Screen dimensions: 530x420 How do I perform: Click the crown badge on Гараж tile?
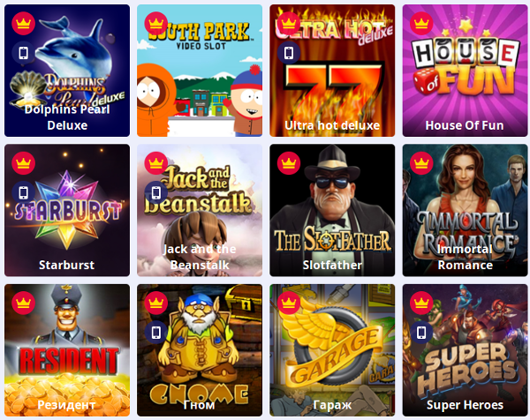(289, 303)
